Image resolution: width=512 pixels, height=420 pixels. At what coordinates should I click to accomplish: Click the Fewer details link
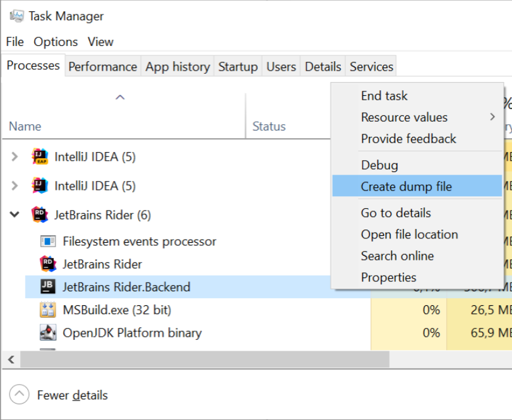coord(72,395)
